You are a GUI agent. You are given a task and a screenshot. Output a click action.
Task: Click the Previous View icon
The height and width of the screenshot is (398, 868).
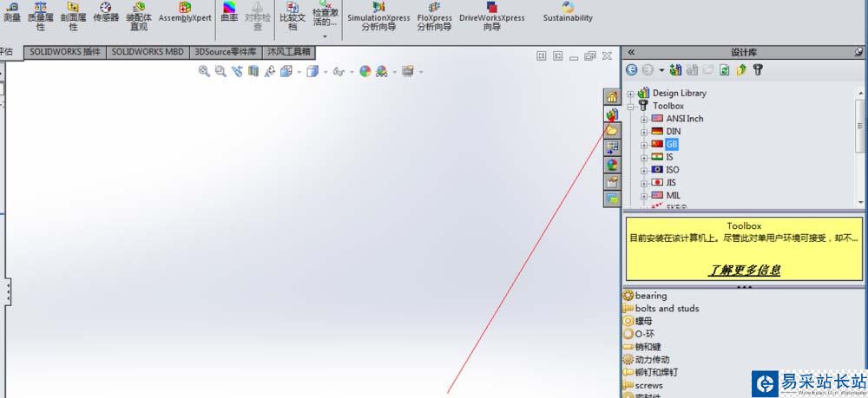(x=237, y=71)
